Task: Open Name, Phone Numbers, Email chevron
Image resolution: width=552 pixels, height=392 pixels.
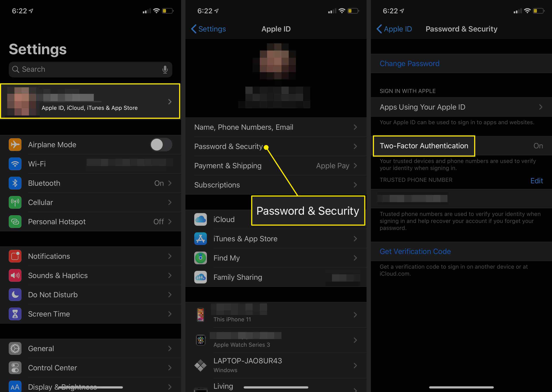Action: [x=355, y=127]
